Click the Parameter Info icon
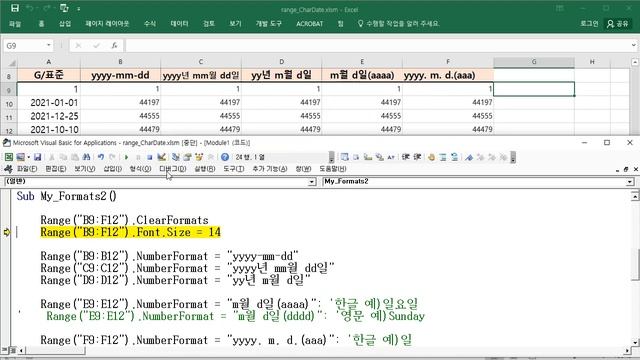640x360 pixels. coord(380,157)
